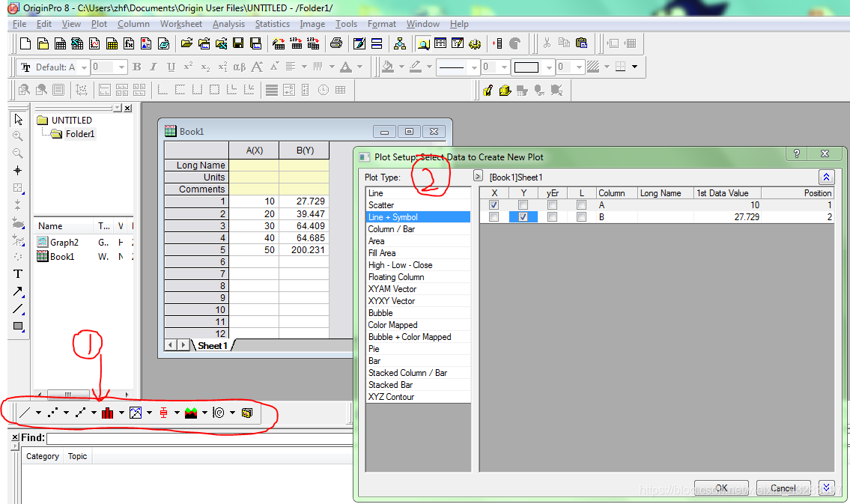The image size is (850, 504).
Task: Toggle the X checkbox for column B
Action: 494,216
